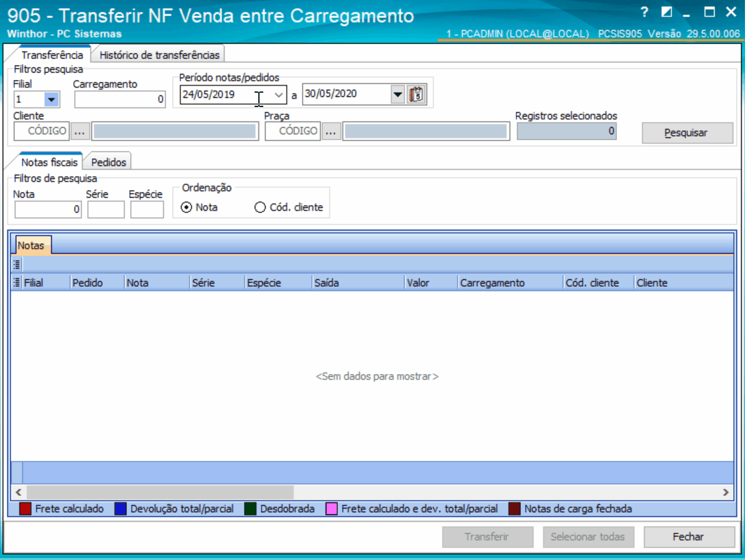Click the Nota number input field

tap(48, 210)
